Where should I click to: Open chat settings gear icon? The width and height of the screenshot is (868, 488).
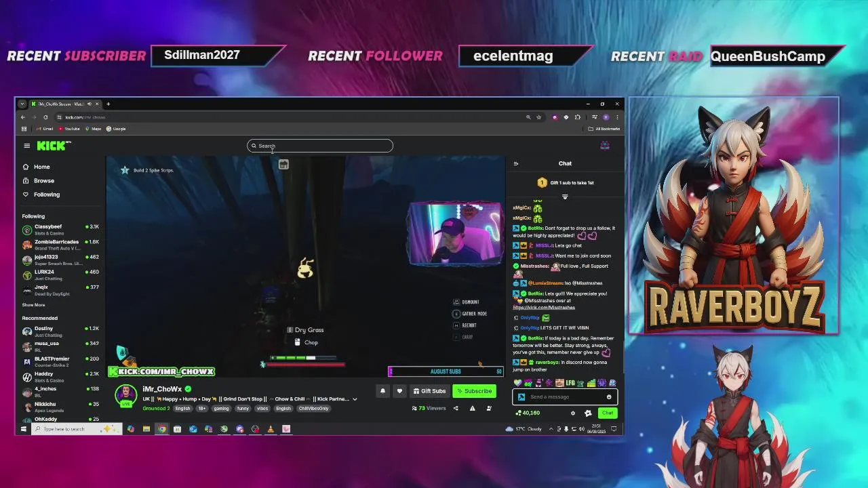[573, 413]
